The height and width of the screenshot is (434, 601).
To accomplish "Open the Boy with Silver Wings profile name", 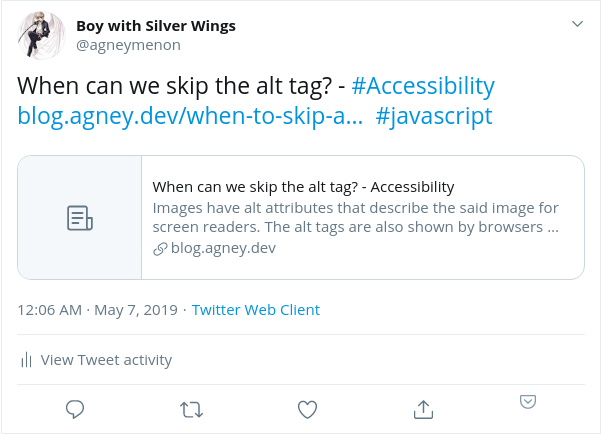I will click(x=156, y=26).
